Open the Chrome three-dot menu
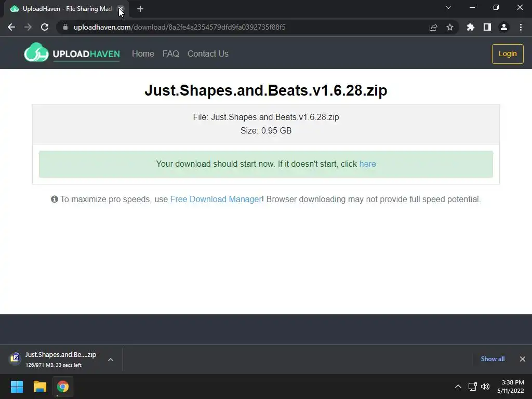The height and width of the screenshot is (399, 532). [521, 27]
